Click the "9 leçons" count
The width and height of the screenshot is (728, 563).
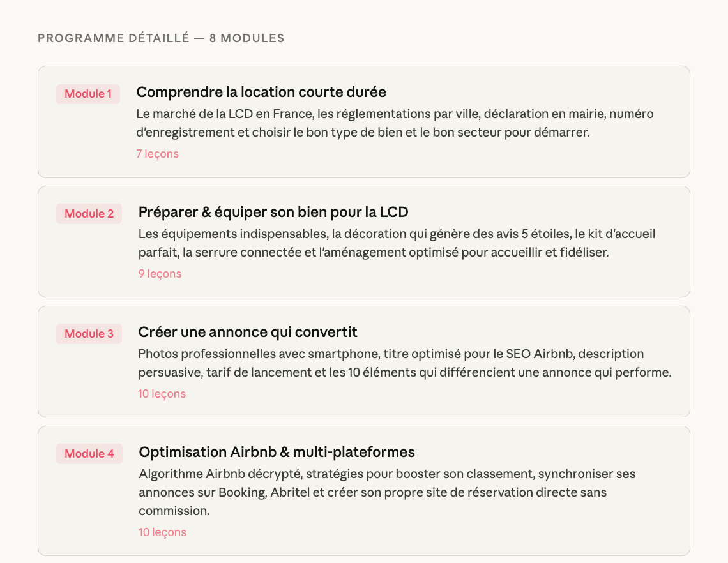point(160,274)
